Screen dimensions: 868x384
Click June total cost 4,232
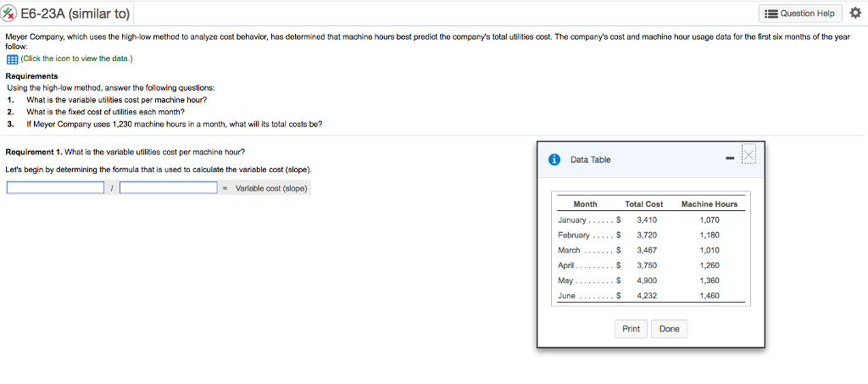[x=647, y=296]
